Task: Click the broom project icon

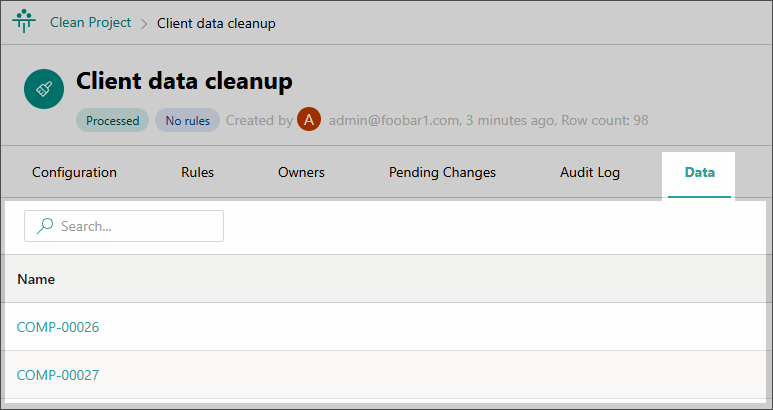Action: (45, 90)
